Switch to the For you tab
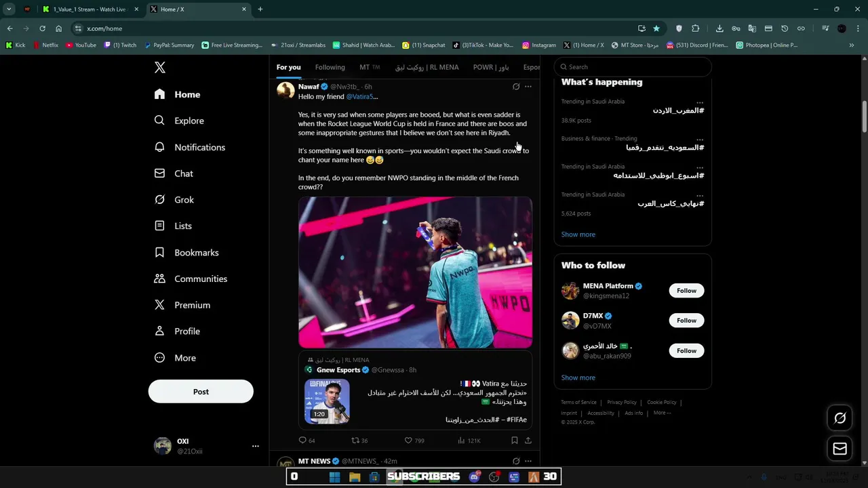Viewport: 868px width, 488px height. (x=288, y=67)
